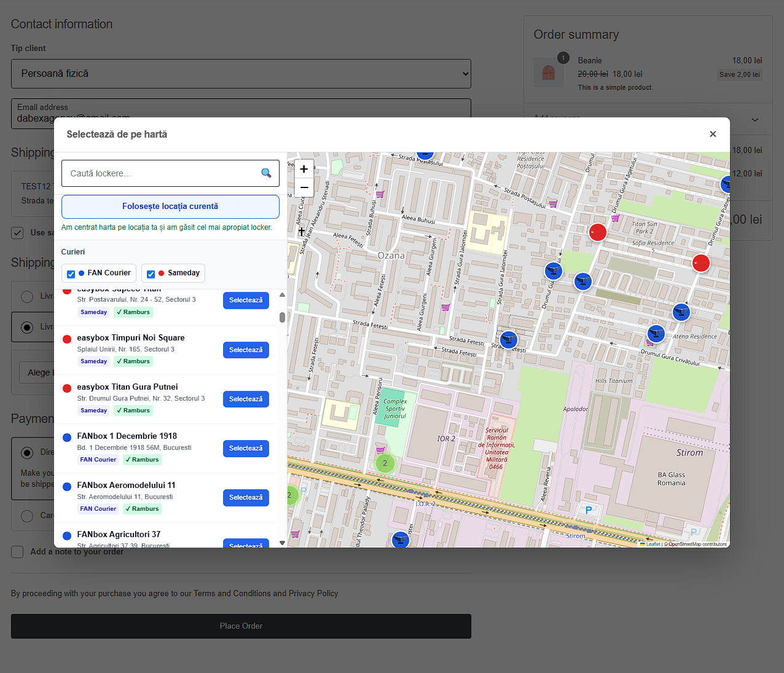Screen dimensions: 784x673
Task: Click the magnifier icon in locker search
Action: point(266,173)
